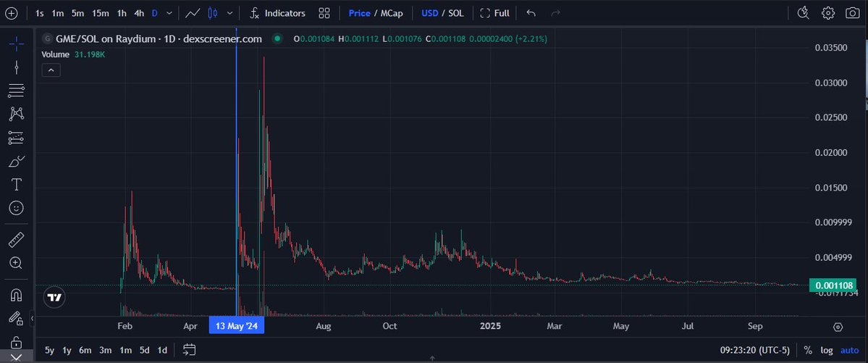This screenshot has width=868, height=363.
Task: Select the vertical line drawing tool
Action: (x=16, y=67)
